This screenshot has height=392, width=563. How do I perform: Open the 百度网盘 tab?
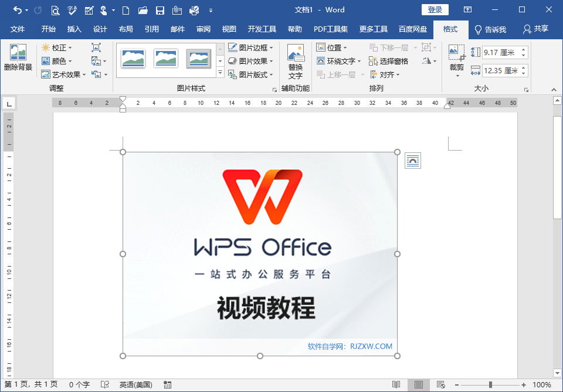413,29
